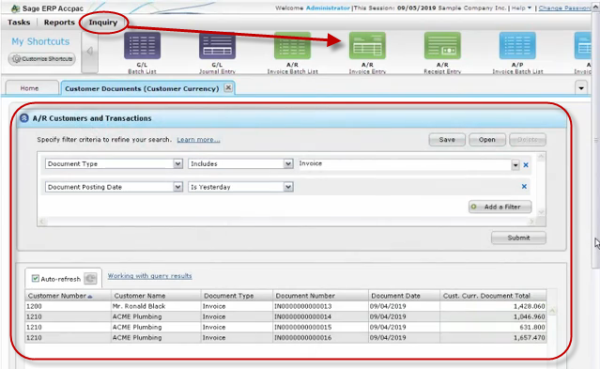Open the Document Posting Date field dropdown

pos(178,187)
